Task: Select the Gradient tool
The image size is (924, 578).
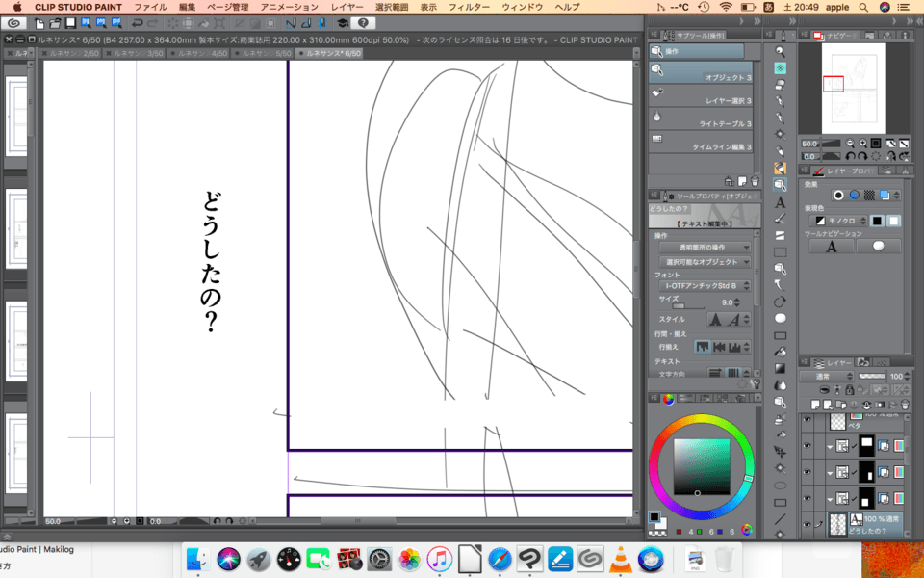Action: [780, 368]
